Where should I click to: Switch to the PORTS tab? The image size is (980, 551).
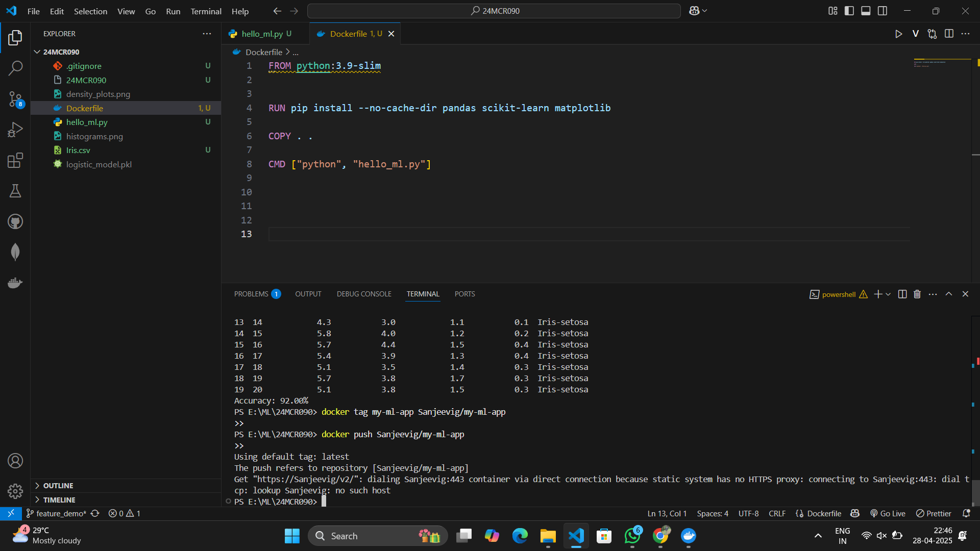[x=464, y=294]
